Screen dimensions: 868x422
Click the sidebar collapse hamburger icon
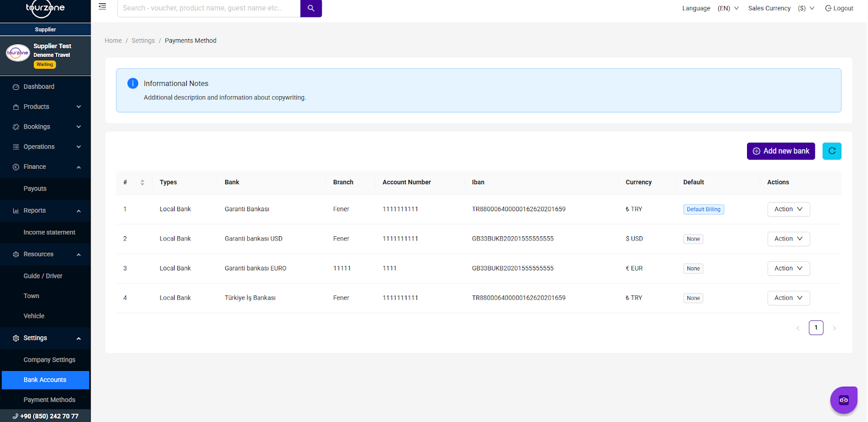click(102, 7)
